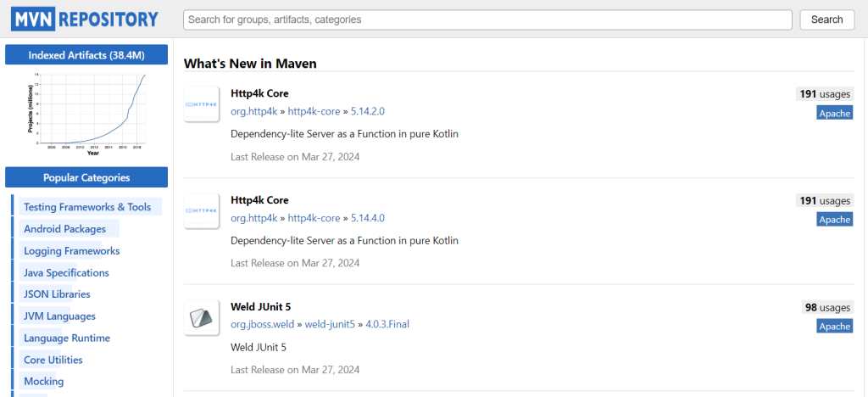Open the Weld JUnit 5 title link

pyautogui.click(x=261, y=306)
